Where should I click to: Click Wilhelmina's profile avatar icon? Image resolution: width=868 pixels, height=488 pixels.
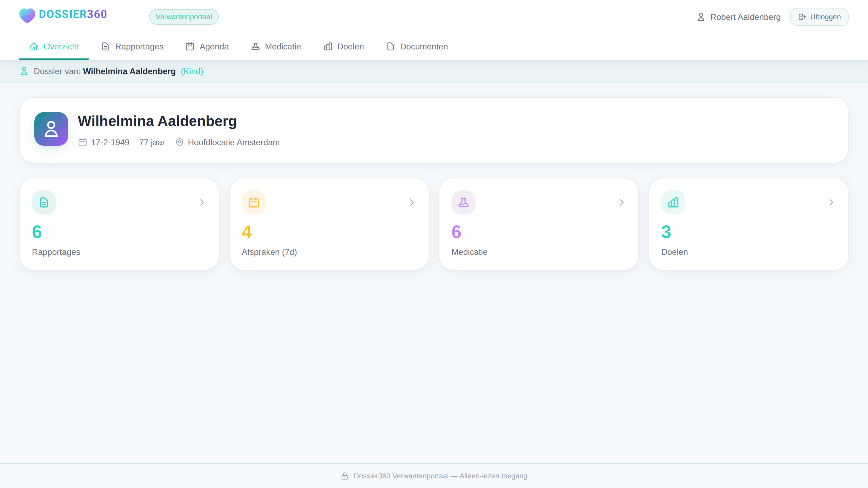51,129
